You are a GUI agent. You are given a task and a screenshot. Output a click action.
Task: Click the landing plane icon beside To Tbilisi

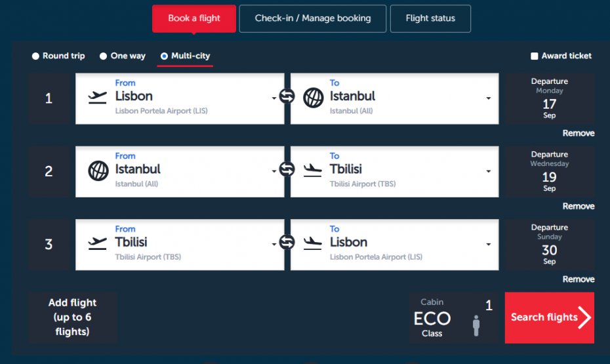click(313, 171)
